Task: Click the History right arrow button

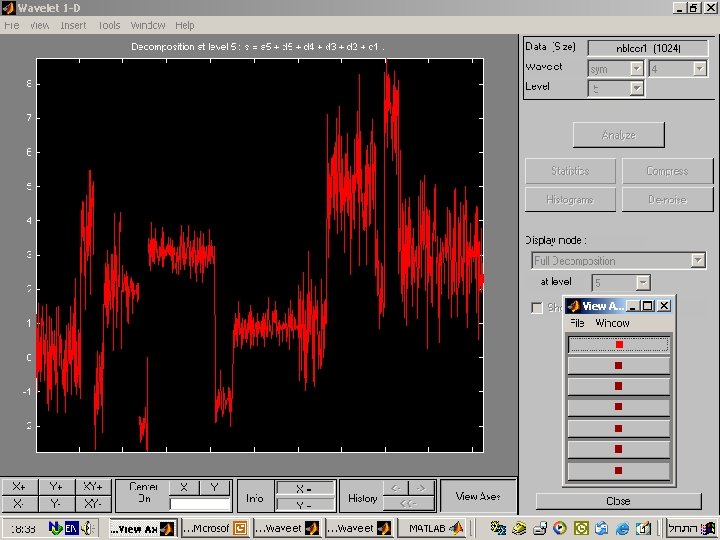Action: (421, 487)
